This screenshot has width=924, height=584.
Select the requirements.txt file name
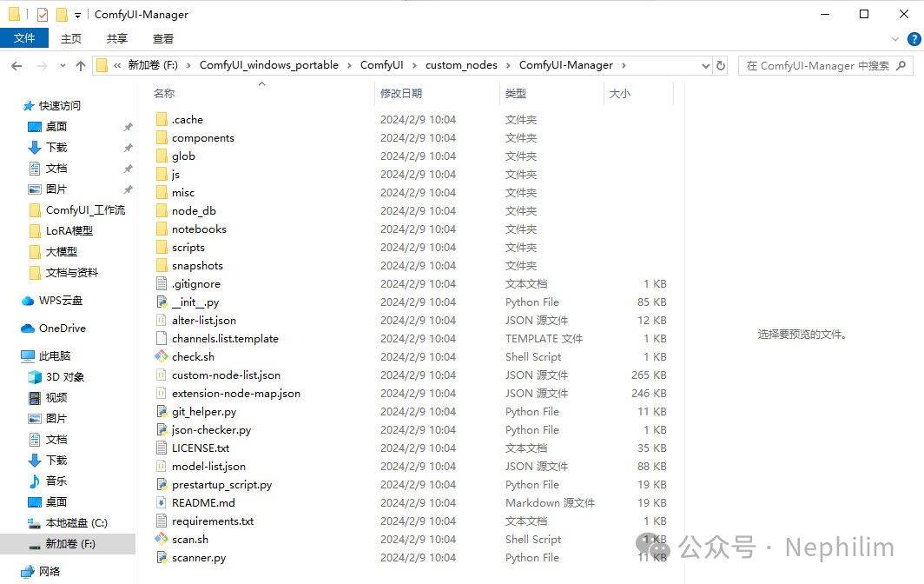click(213, 521)
